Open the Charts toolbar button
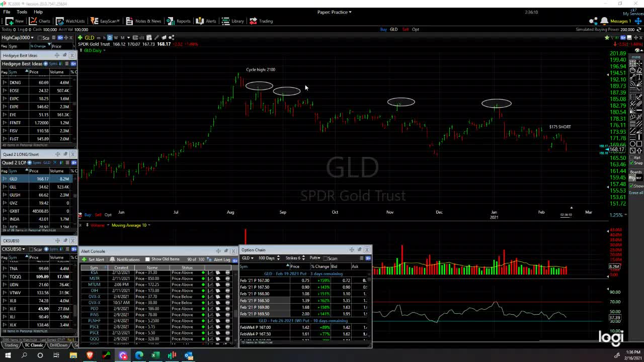This screenshot has height=362, width=644. coord(39,21)
